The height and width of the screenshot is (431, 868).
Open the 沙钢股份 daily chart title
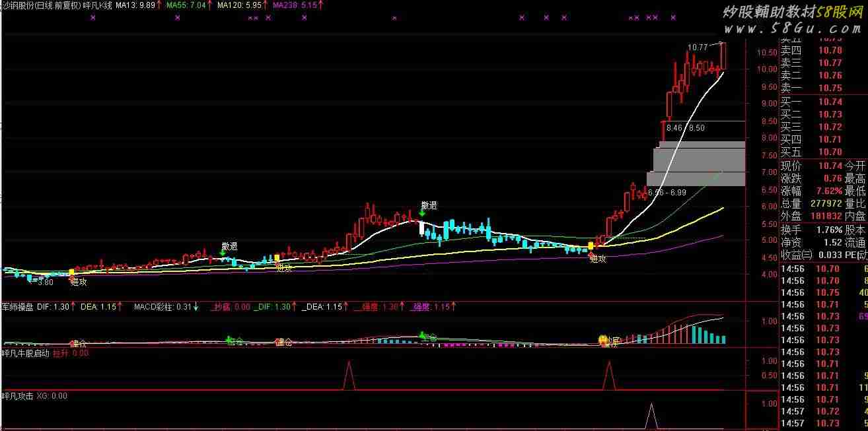click(41, 5)
